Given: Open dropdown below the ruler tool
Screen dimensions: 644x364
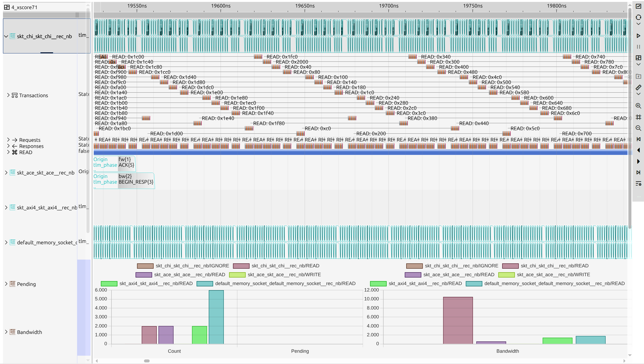Looking at the screenshot, I should 638,94.
